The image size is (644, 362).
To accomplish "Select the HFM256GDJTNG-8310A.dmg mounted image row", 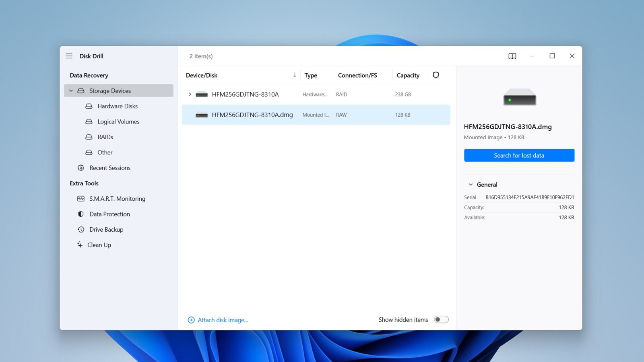I will click(253, 115).
